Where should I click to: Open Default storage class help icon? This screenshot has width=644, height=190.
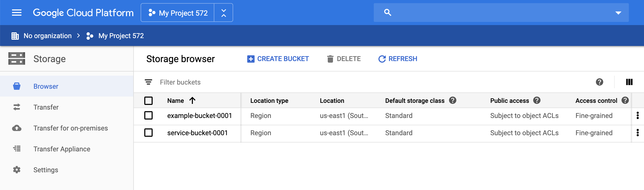coord(453,100)
